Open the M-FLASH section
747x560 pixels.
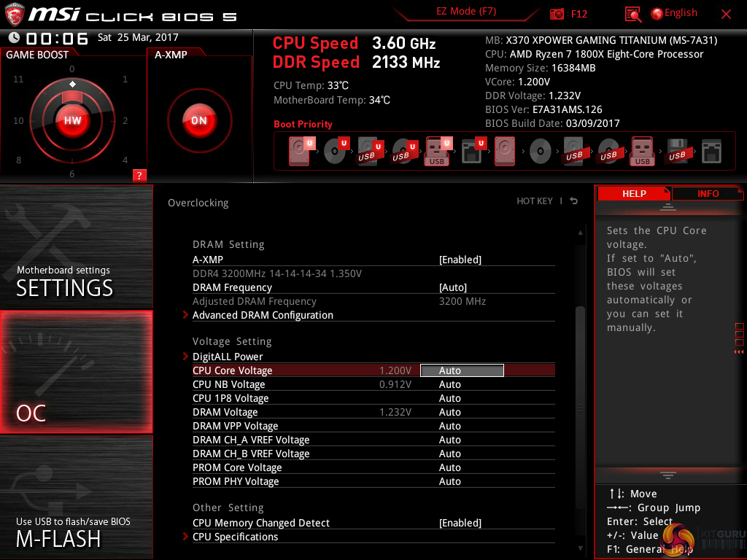coord(76,497)
